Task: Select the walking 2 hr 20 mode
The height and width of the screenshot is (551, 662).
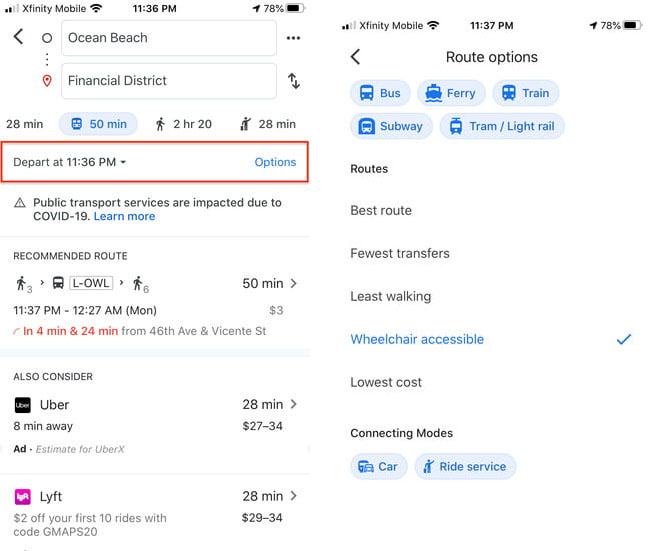Action: click(184, 124)
